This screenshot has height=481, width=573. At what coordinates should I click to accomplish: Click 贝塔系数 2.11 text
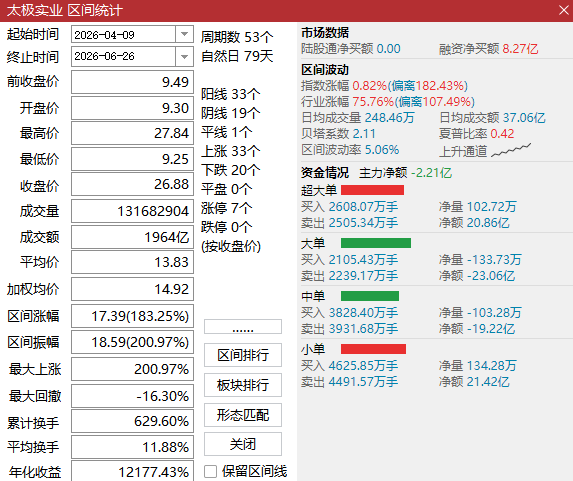(338, 134)
